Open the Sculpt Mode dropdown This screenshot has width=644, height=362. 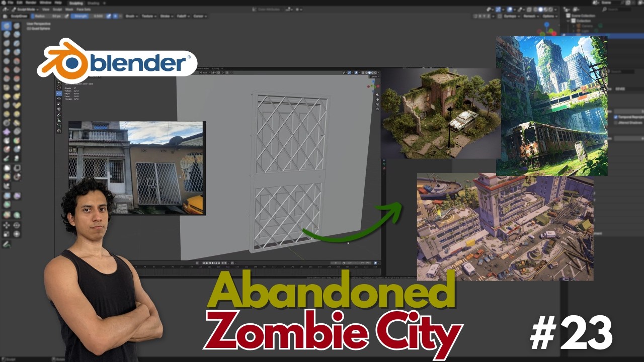point(25,10)
